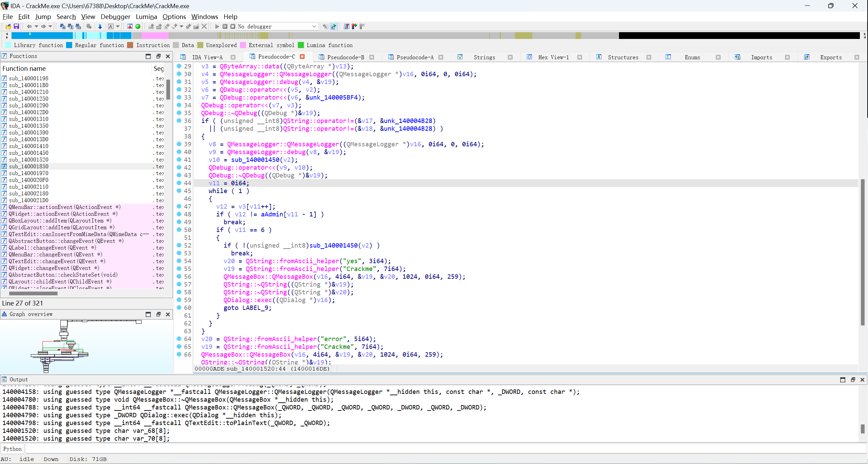Toggle breakpoint dot at line 66
The height and width of the screenshot is (464, 868).
(x=179, y=354)
